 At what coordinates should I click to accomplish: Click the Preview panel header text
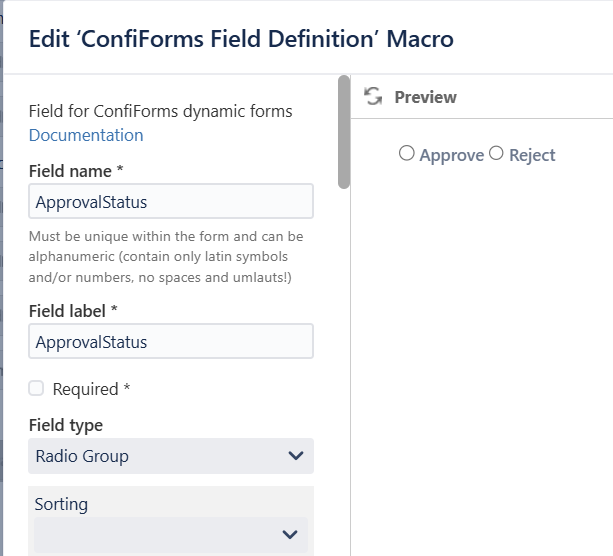pos(425,97)
